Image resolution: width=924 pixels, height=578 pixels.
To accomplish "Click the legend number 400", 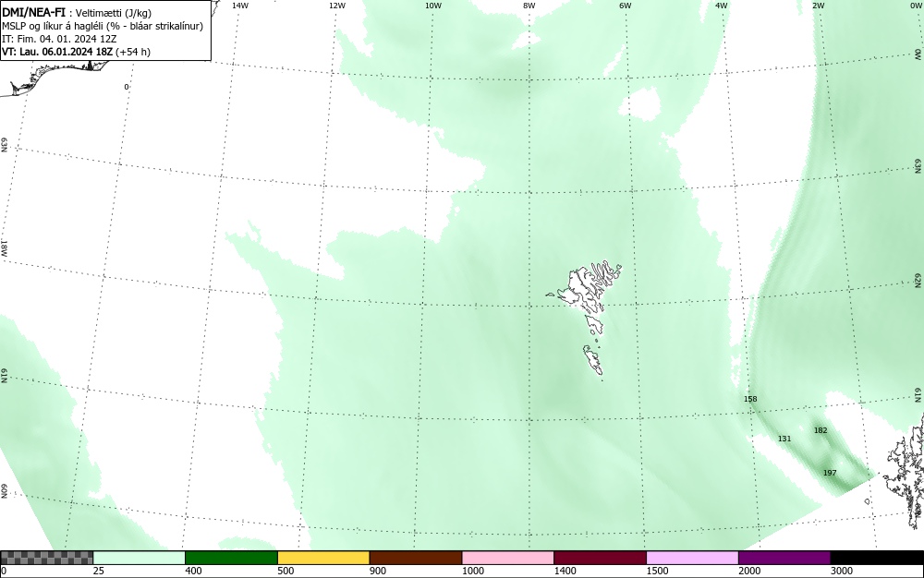I will click(x=193, y=571).
